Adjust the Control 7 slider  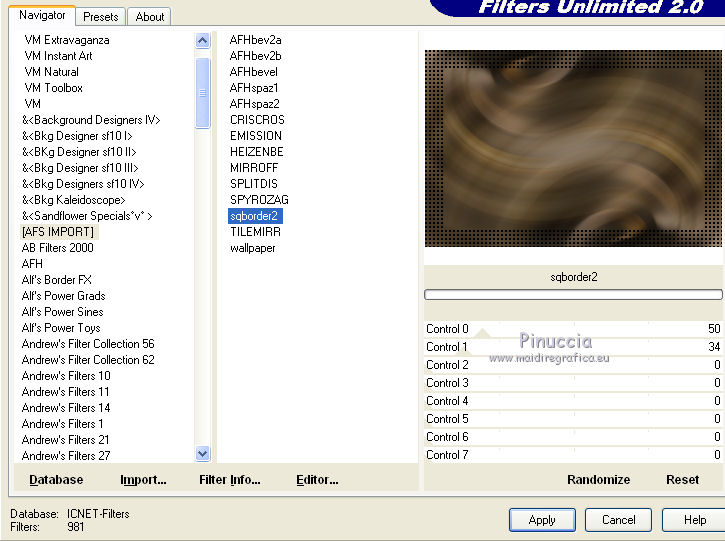573,455
